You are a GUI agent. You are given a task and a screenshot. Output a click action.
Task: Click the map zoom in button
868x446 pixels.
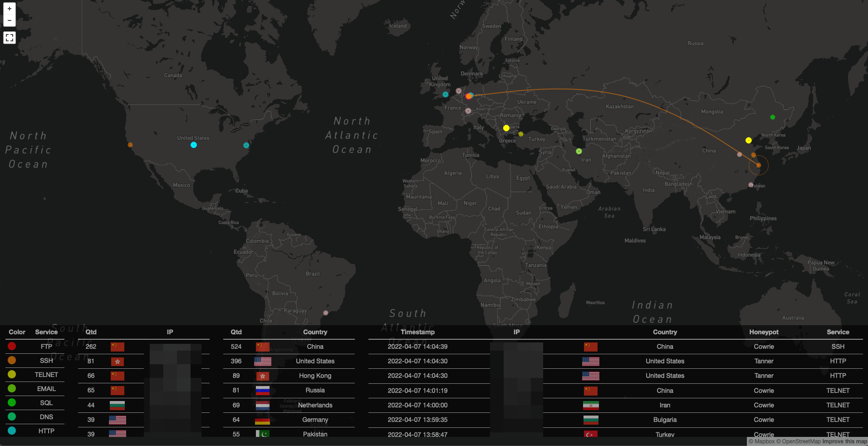(10, 9)
